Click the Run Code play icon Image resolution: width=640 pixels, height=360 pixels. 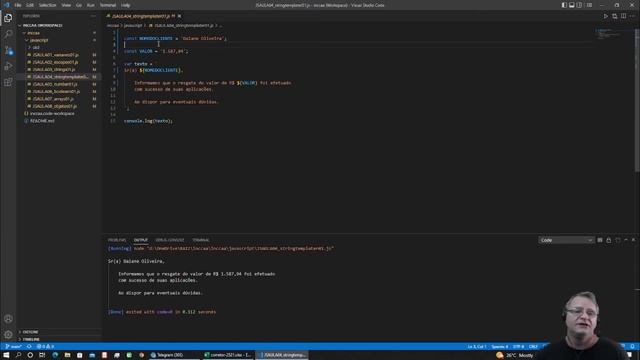point(606,16)
